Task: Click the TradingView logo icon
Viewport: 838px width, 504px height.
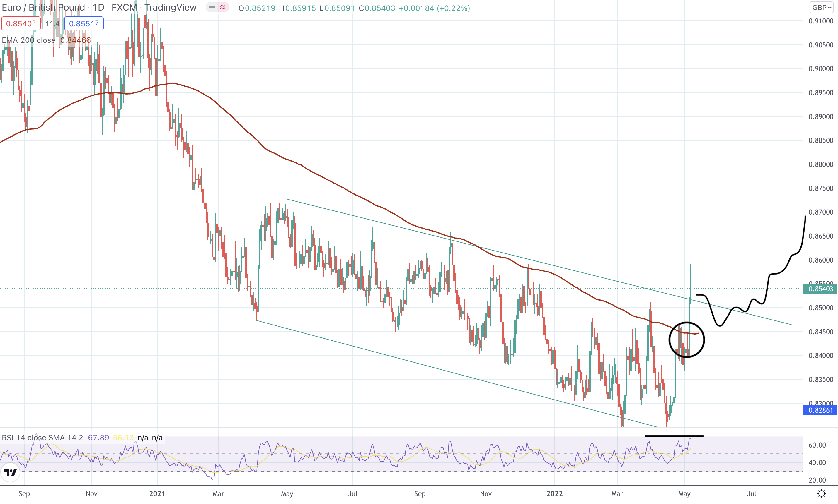Action: click(x=10, y=472)
